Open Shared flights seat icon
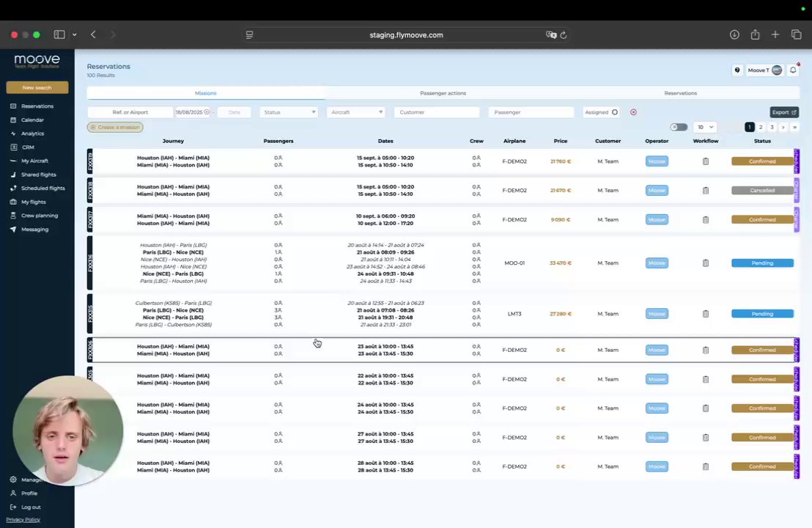This screenshot has width=812, height=528. coord(13,175)
